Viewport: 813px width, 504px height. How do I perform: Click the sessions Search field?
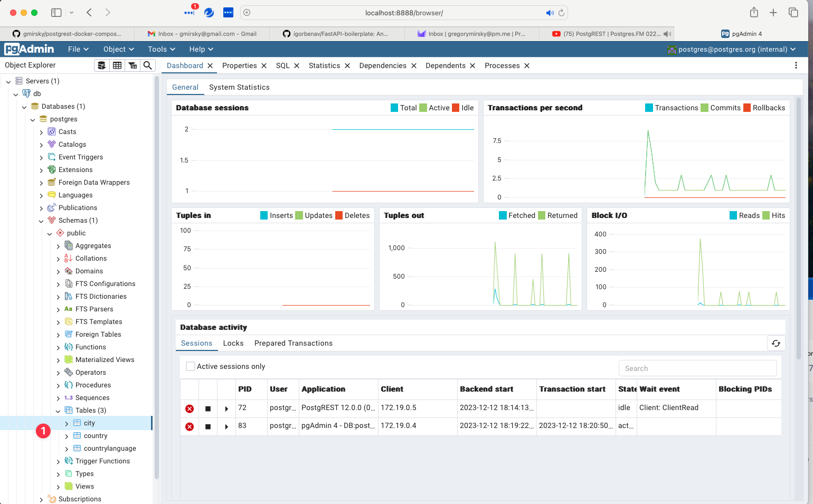click(x=697, y=368)
